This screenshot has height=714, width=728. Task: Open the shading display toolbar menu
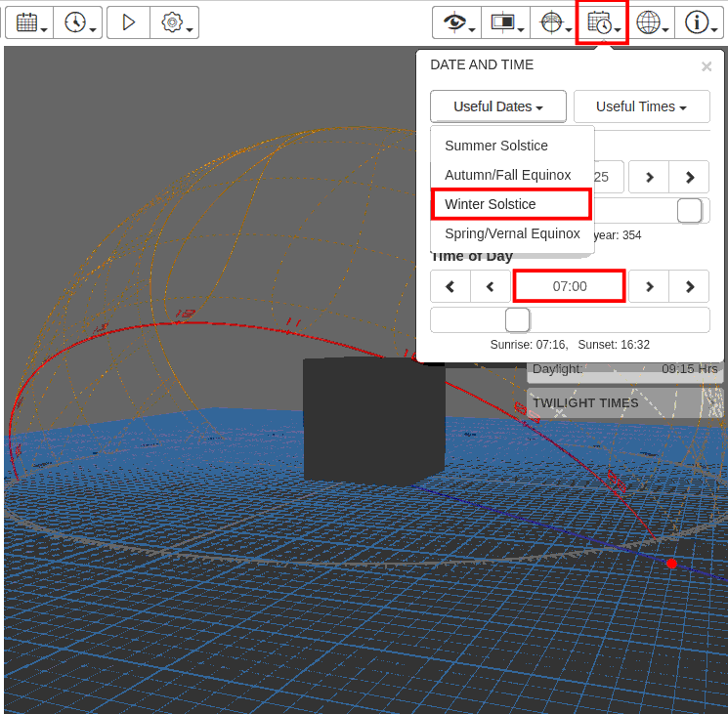(505, 22)
